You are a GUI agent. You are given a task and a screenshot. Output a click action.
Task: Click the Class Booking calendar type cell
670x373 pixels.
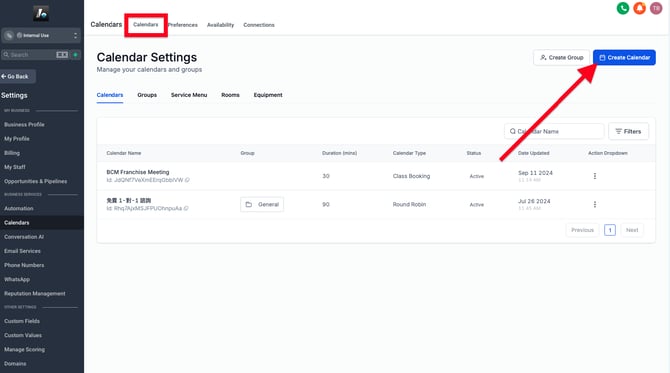pos(411,176)
